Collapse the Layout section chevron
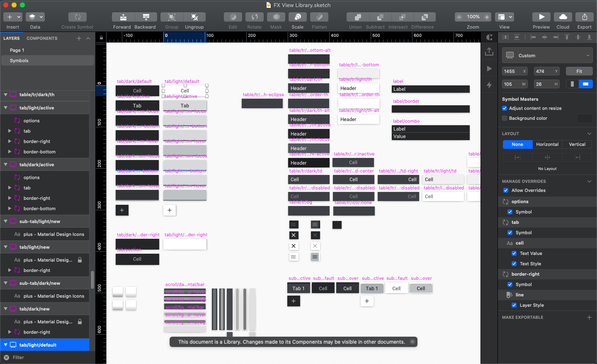This screenshot has width=597, height=364. (589, 133)
